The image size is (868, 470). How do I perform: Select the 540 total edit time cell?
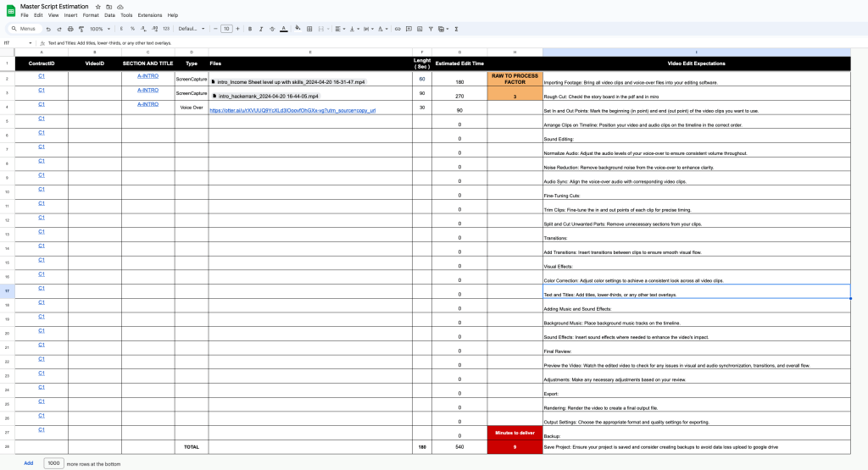coord(459,447)
